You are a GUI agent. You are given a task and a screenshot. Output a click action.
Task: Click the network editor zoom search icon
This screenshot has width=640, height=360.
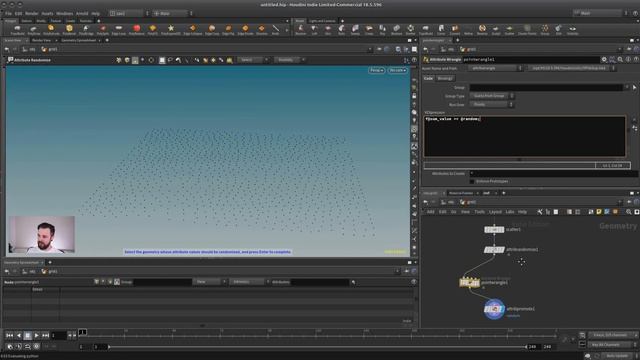[x=629, y=212]
